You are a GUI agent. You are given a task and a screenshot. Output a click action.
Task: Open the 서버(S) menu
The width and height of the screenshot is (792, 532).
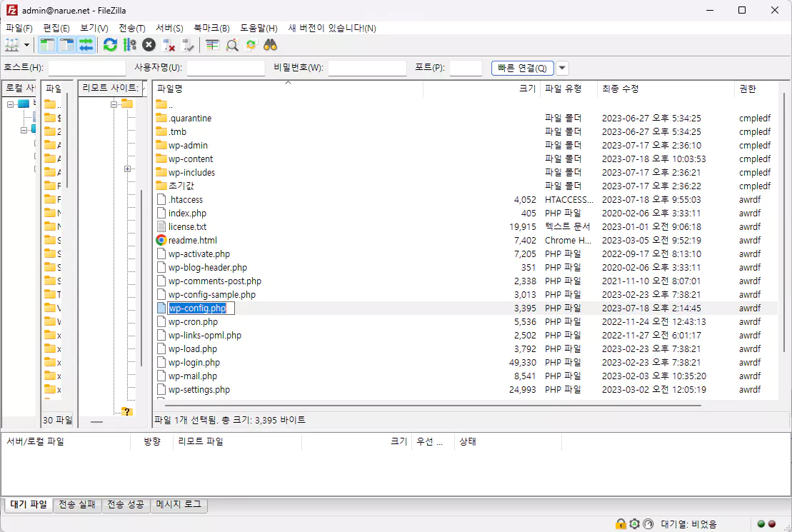169,29
